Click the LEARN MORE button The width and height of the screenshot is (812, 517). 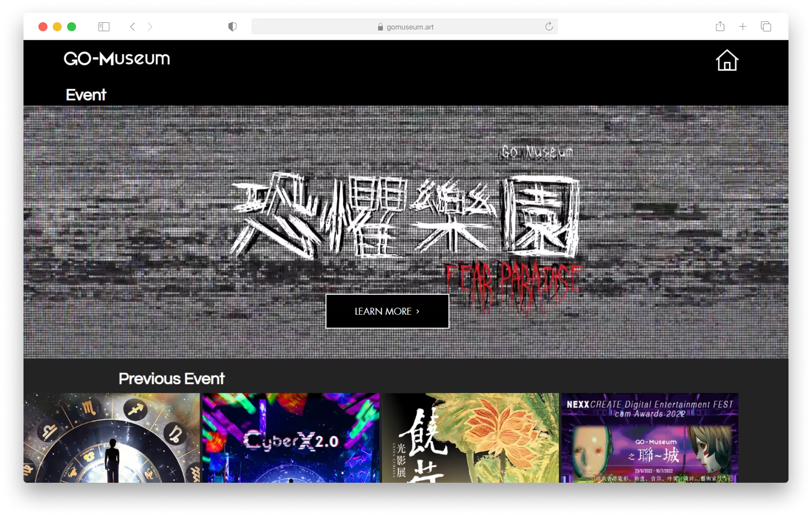click(x=387, y=311)
